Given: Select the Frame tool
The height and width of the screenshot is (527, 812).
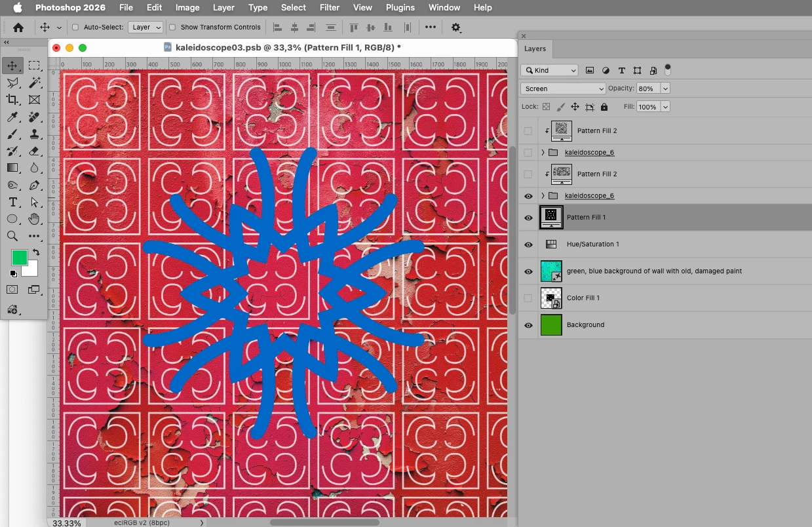Looking at the screenshot, I should (x=34, y=100).
